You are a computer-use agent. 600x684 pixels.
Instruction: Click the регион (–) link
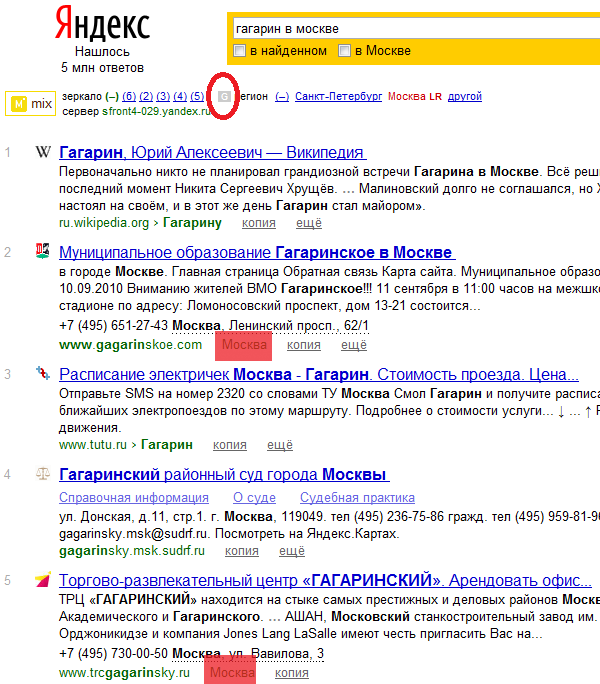282,96
